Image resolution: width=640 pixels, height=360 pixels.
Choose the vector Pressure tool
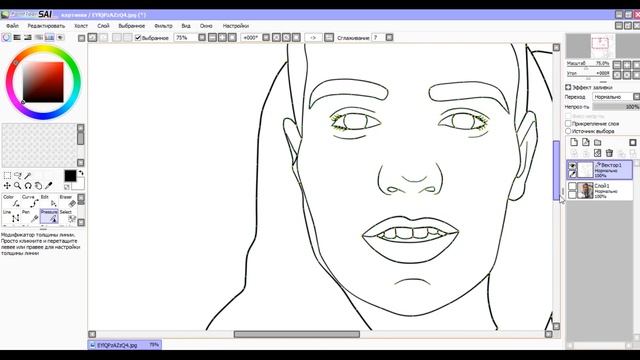point(49,216)
